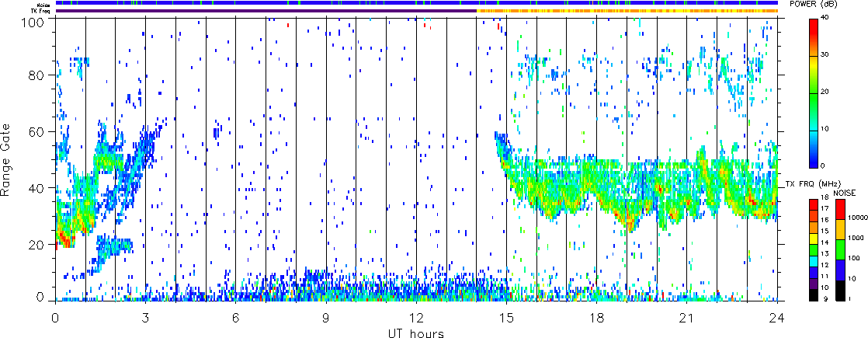Click the NOISE legend value 1
Screen dimensions: 868x338
[849, 298]
